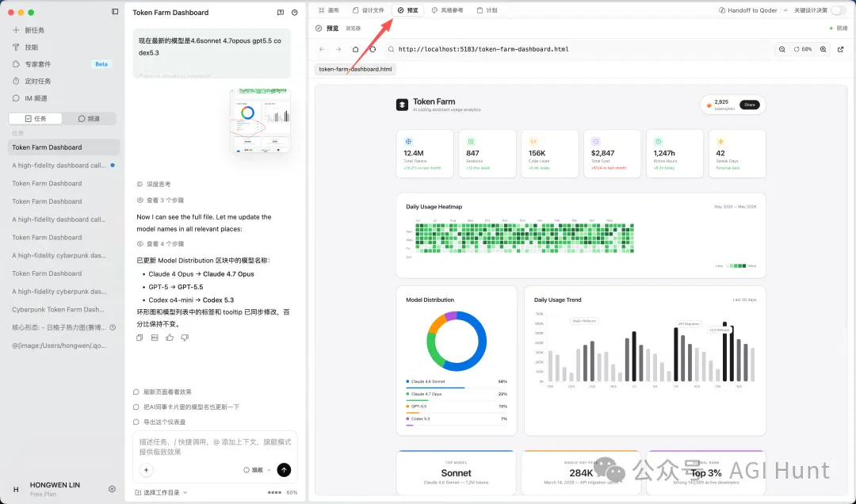856x504 pixels.
Task: Open the 旗舰 model mode dropdown
Action: (x=257, y=470)
